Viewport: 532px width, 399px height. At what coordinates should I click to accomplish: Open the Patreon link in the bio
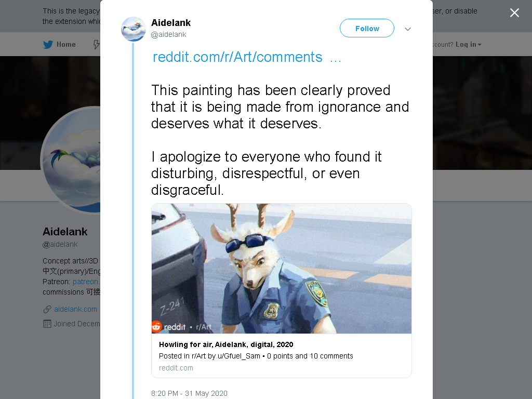[x=86, y=282]
